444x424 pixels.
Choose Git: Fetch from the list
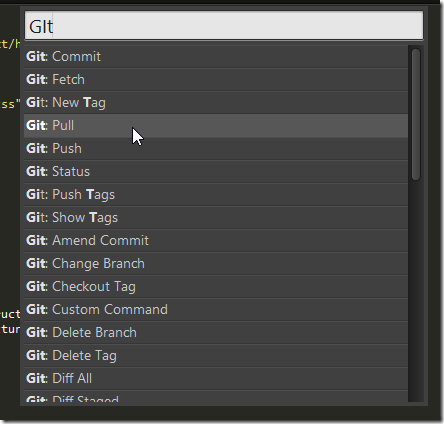tap(216, 80)
